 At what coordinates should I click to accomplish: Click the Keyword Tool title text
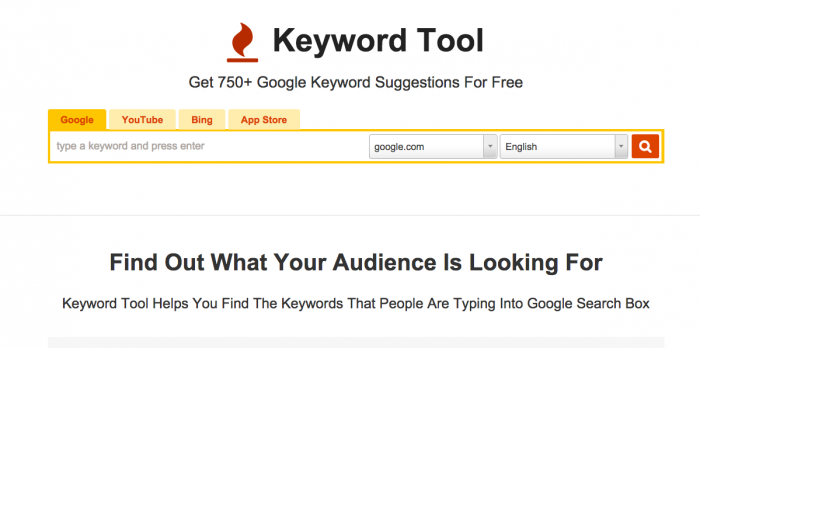tap(378, 41)
